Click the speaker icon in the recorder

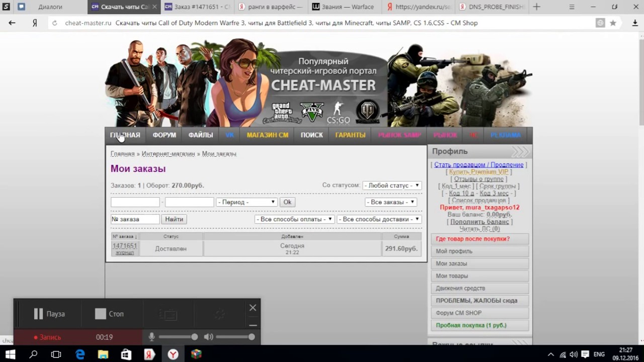click(208, 337)
